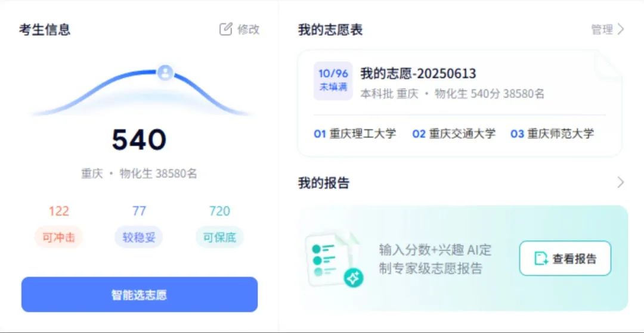Select the 可冲击 tag

point(58,238)
